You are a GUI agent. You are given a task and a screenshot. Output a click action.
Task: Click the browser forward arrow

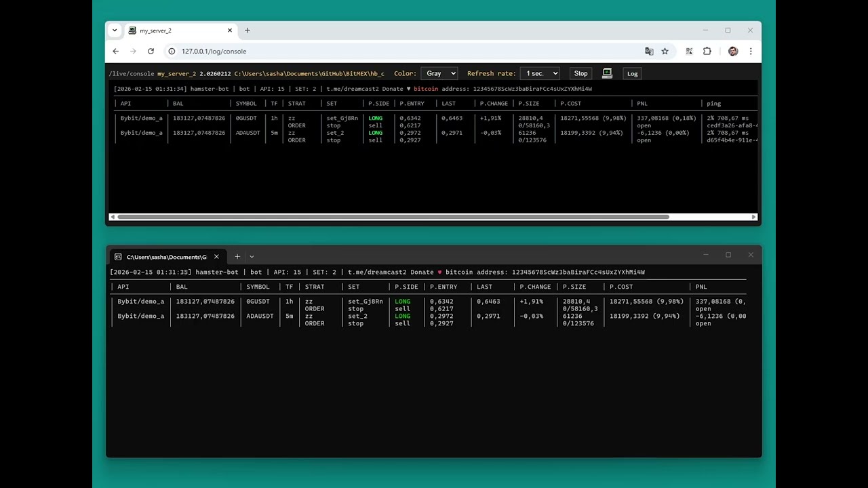(133, 52)
